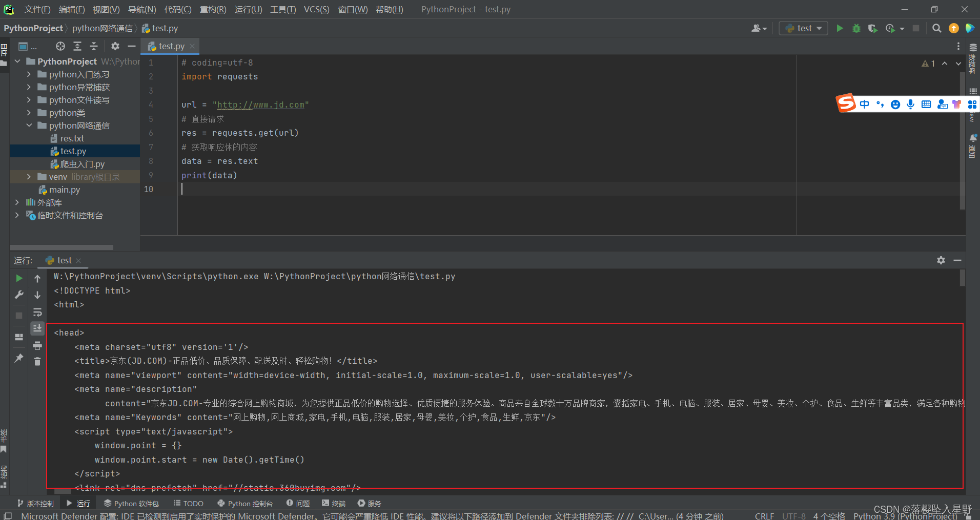Open the 重构(R) menu
980x520 pixels.
pyautogui.click(x=213, y=9)
